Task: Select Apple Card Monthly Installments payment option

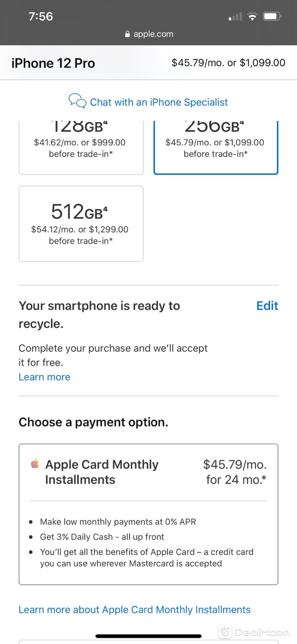Action: (148, 514)
